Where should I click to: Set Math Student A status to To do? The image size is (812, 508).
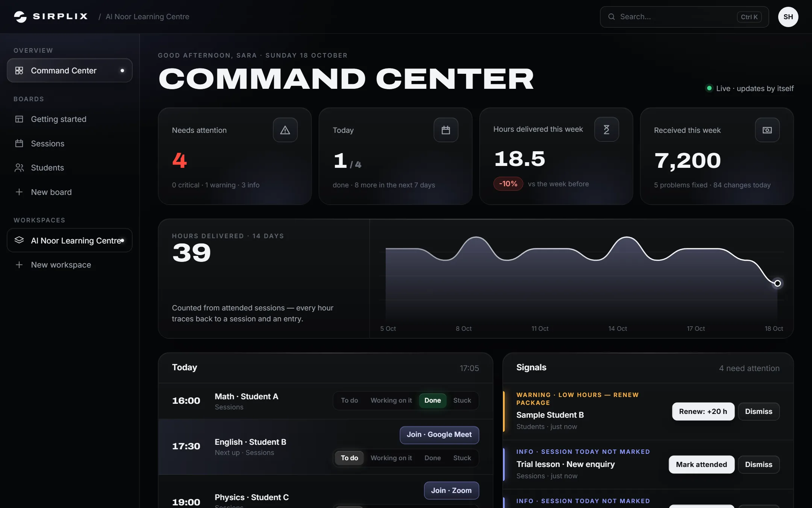pyautogui.click(x=349, y=400)
